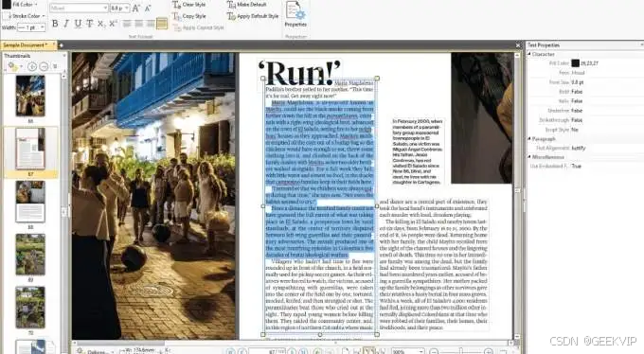Image resolution: width=644 pixels, height=354 pixels.
Task: Select the page 68 thumbnail
Action: [30, 202]
